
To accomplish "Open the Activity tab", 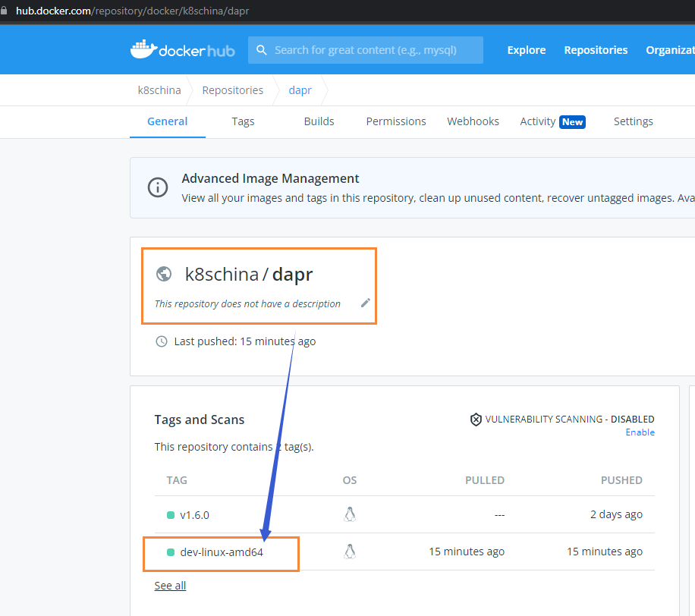I will 537,121.
